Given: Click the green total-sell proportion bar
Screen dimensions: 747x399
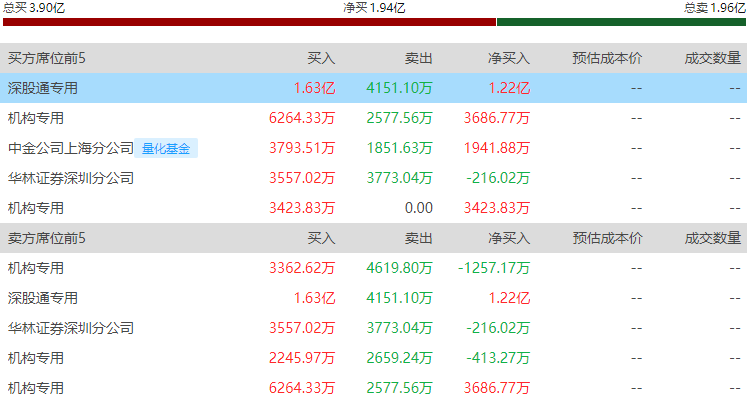Looking at the screenshot, I should [x=621, y=22].
